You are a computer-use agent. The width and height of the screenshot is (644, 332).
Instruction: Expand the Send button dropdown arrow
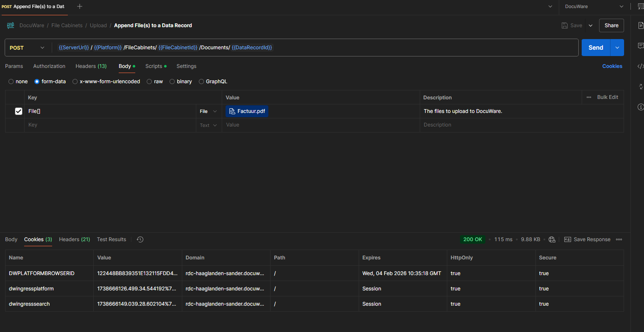tap(617, 48)
